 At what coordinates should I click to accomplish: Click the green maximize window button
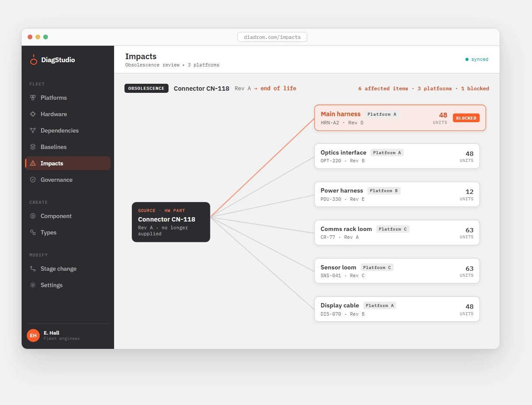(45, 37)
